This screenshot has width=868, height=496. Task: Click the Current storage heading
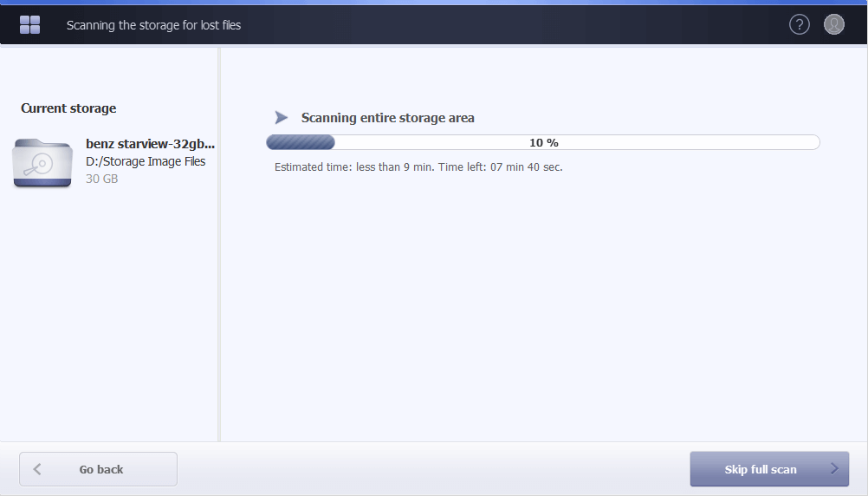click(68, 108)
